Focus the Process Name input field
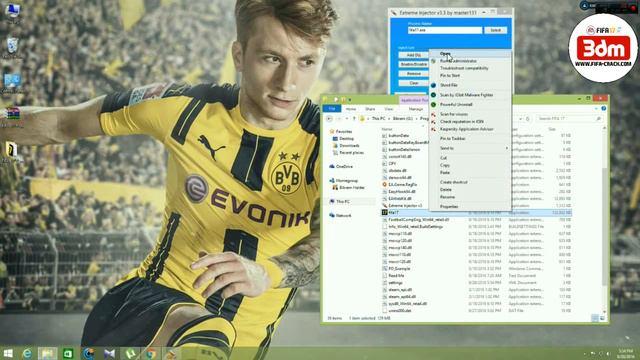This screenshot has height=360, width=640. (x=445, y=30)
